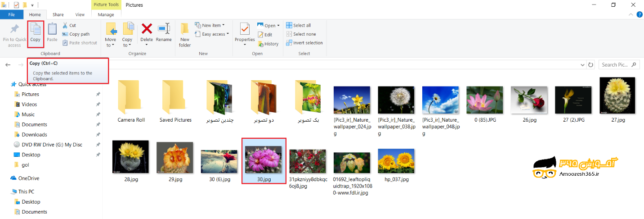The image size is (644, 219).
Task: Switch to the Share tab
Action: (x=58, y=14)
